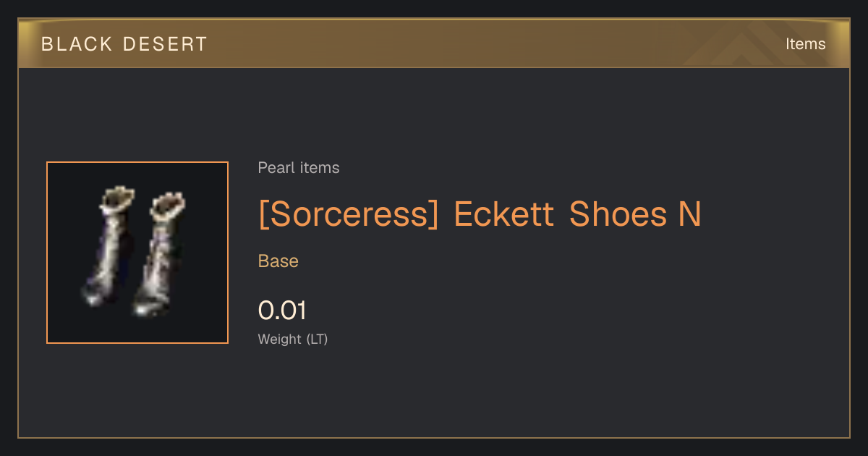Select the Base grade label

(x=278, y=261)
